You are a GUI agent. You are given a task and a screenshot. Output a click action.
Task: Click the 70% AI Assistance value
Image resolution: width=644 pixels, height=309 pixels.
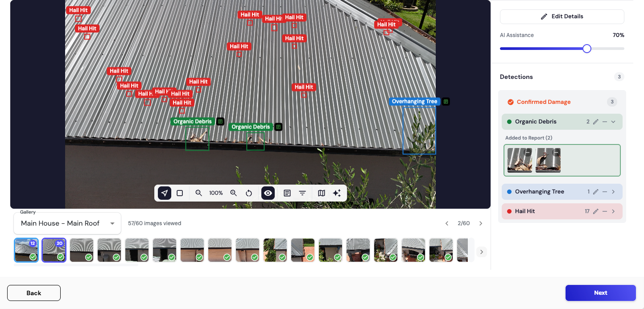coord(619,35)
